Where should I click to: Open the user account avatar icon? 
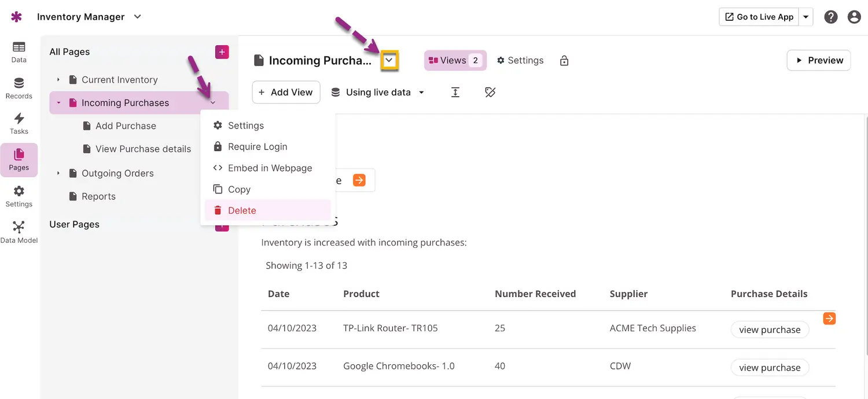(854, 17)
